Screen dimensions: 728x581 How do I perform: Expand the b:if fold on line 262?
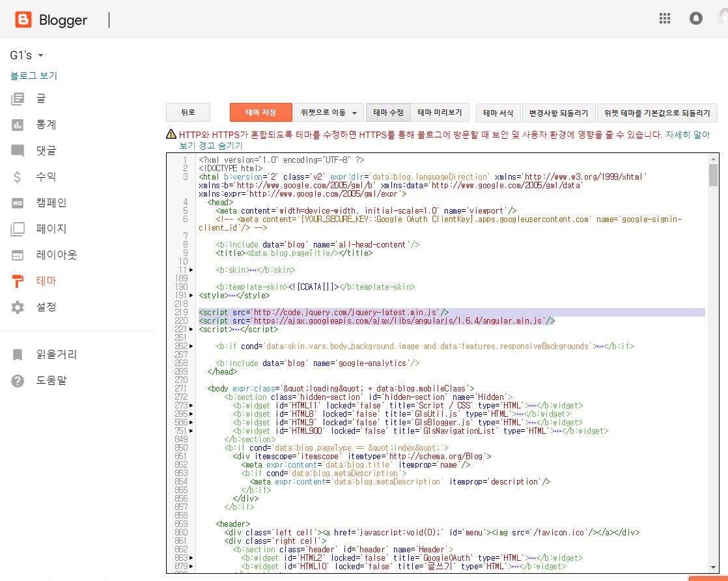pos(191,346)
